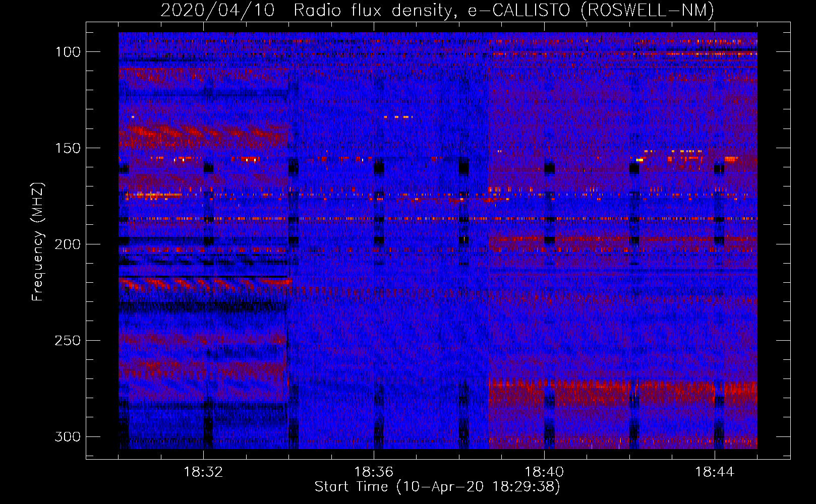Click the plot title 'Radio flux density, e-CALLISTO (ROSWELL-NM)'
The height and width of the screenshot is (504, 816).
click(504, 10)
